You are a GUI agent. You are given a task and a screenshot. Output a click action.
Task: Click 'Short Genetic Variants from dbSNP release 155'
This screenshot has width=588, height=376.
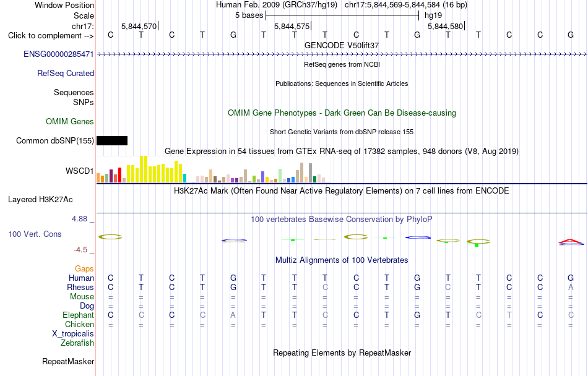(x=342, y=132)
